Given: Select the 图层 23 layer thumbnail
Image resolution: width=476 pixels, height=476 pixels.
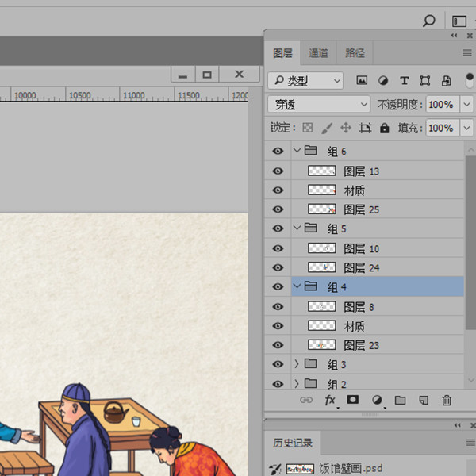Looking at the screenshot, I should coord(322,344).
